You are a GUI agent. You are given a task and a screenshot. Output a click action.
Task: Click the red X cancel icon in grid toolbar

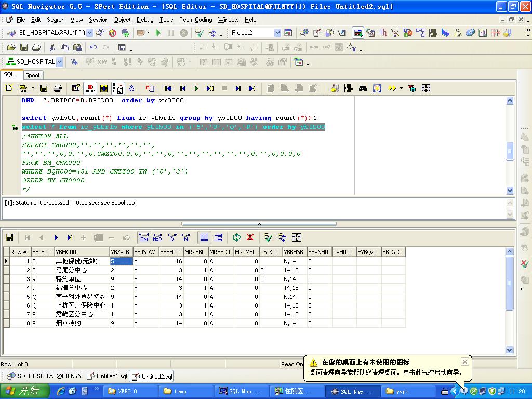(x=250, y=237)
